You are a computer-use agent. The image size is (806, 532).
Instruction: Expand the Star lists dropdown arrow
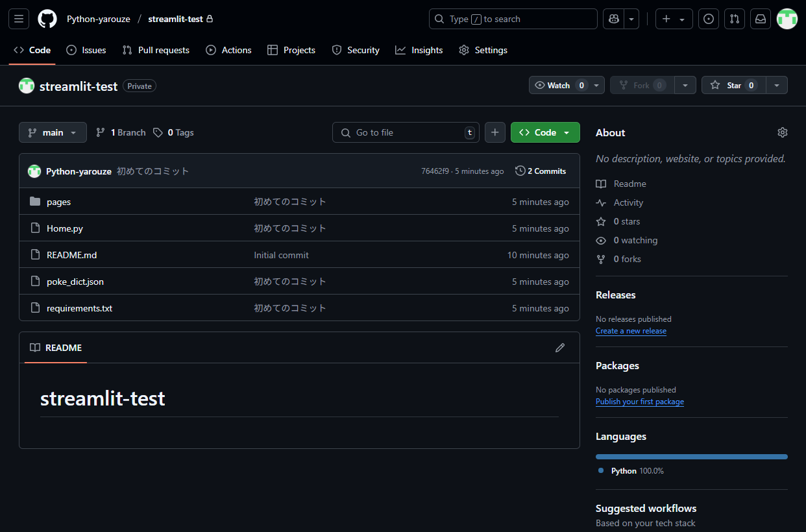pyautogui.click(x=777, y=85)
